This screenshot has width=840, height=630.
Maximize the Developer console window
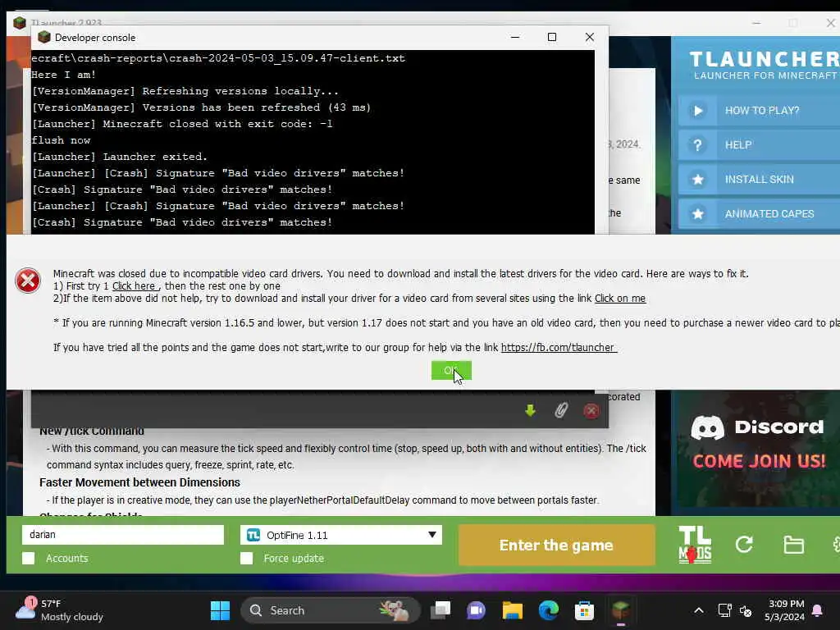click(x=552, y=37)
